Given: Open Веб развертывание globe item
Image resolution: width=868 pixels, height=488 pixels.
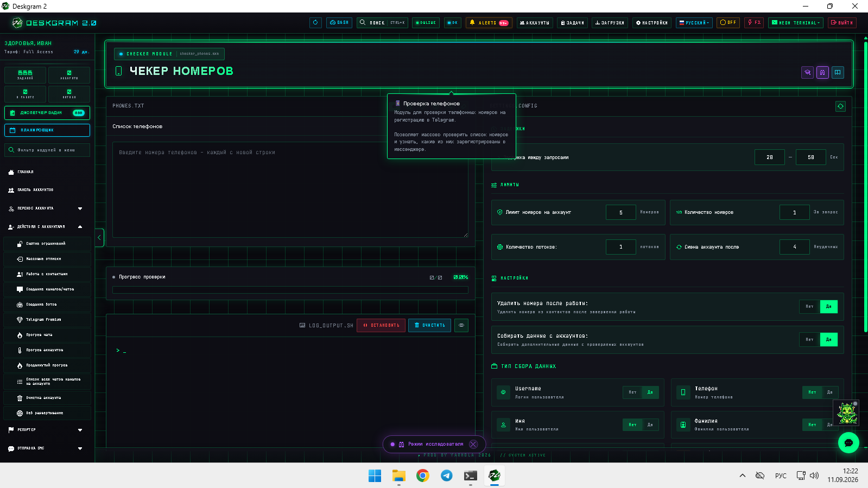Looking at the screenshot, I should pyautogui.click(x=47, y=413).
